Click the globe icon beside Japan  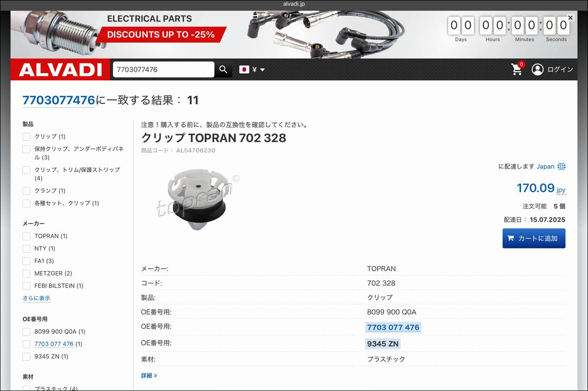[561, 166]
